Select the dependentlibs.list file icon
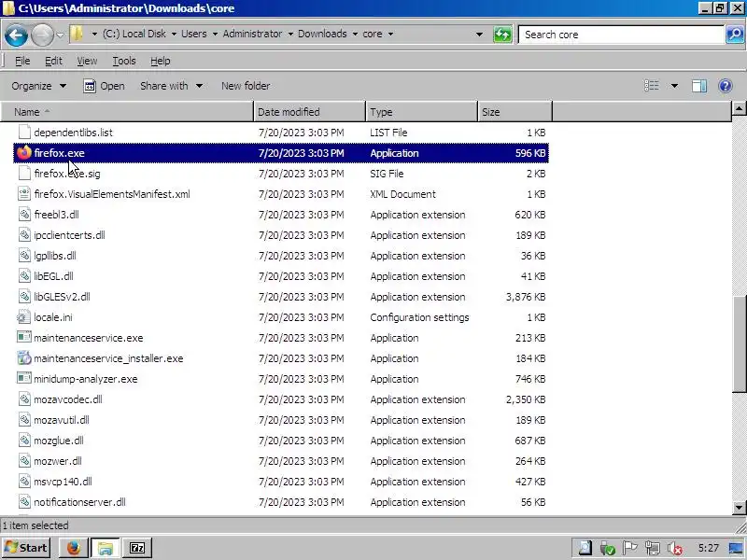Image resolution: width=747 pixels, height=560 pixels. [x=24, y=133]
